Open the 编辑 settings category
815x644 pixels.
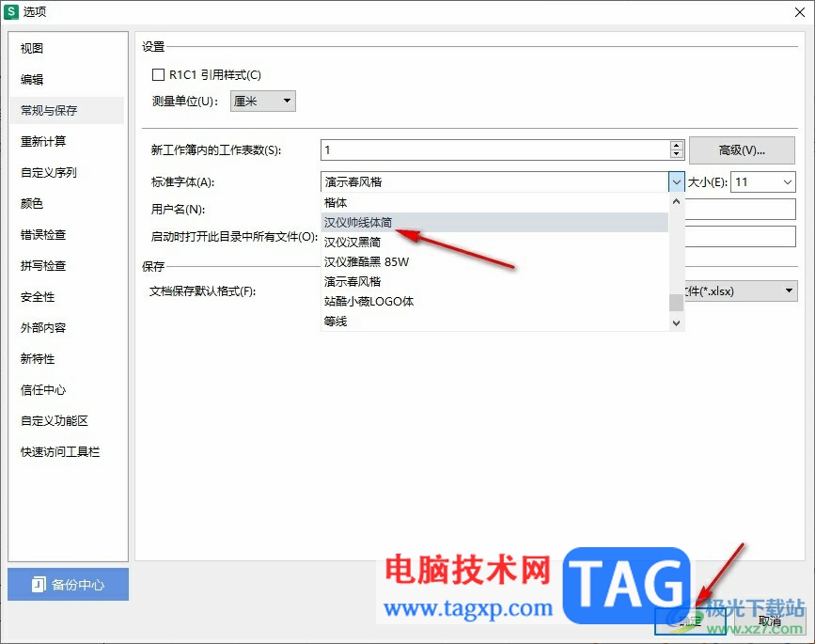click(32, 80)
